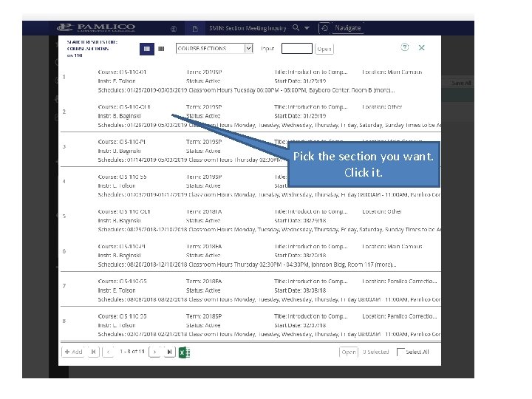Click the Input text field

click(297, 49)
